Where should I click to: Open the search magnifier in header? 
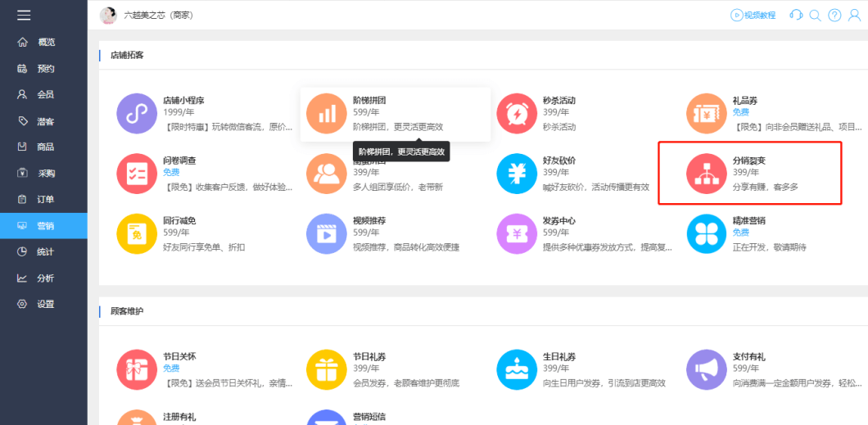[815, 16]
